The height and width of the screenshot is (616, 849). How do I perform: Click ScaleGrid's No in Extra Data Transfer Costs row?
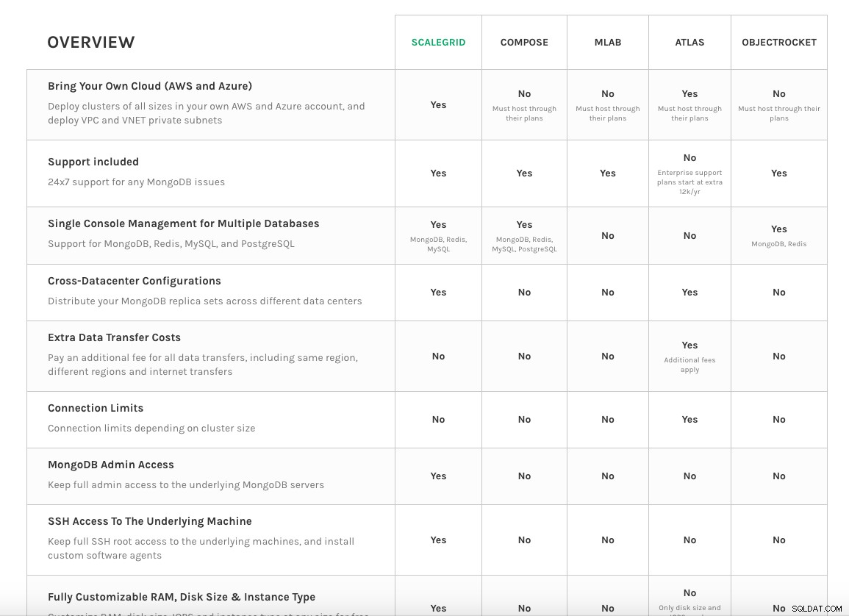pos(439,357)
